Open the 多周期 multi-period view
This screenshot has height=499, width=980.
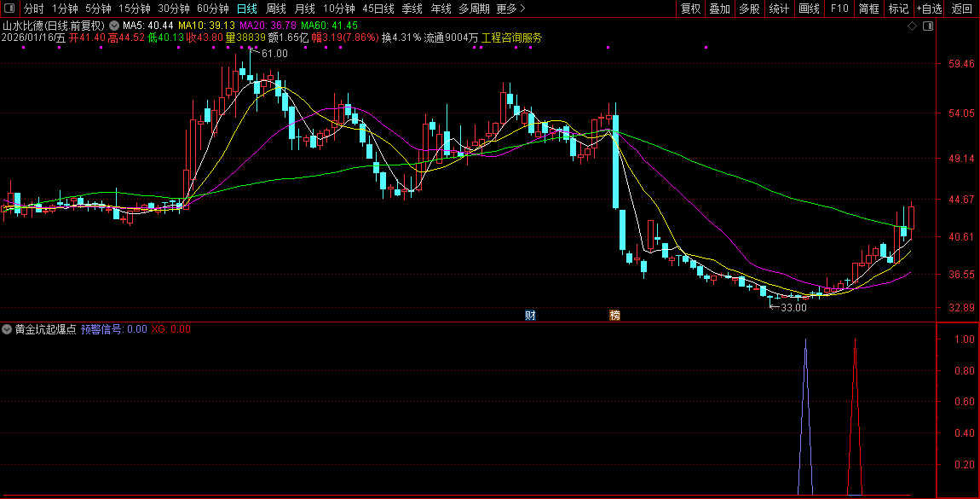[474, 9]
